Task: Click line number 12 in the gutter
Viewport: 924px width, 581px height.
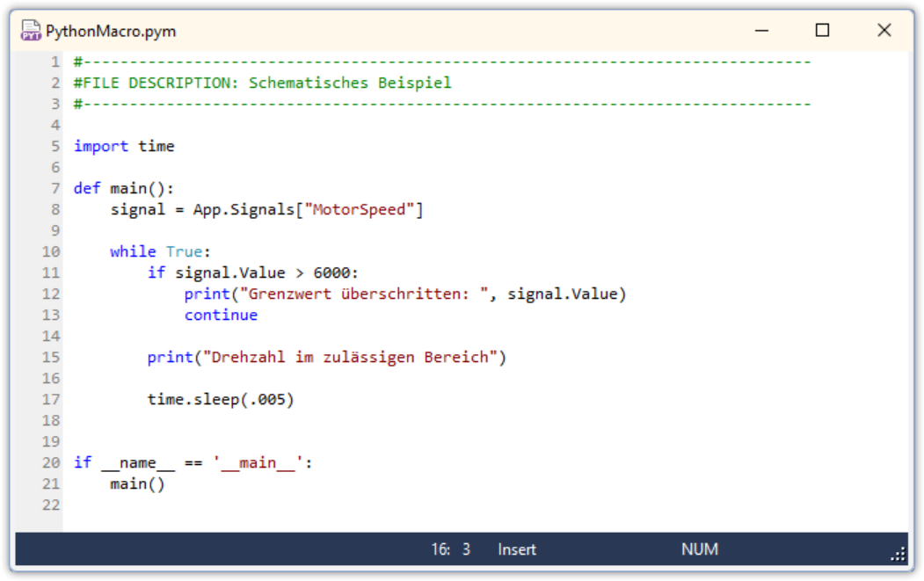Action: tap(51, 294)
